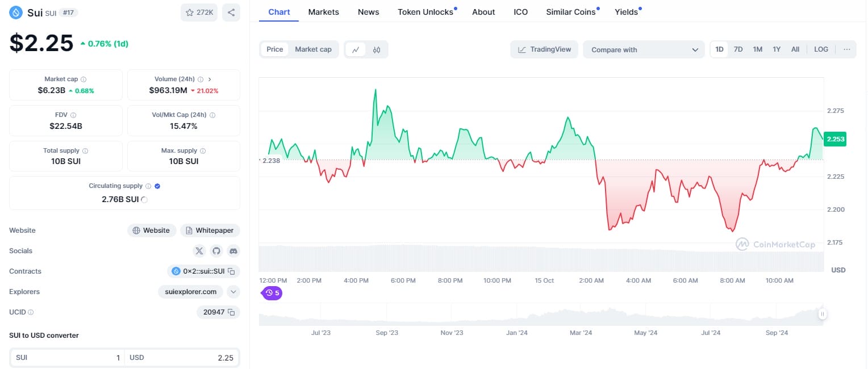Click the chart range slider handle

pyautogui.click(x=821, y=314)
